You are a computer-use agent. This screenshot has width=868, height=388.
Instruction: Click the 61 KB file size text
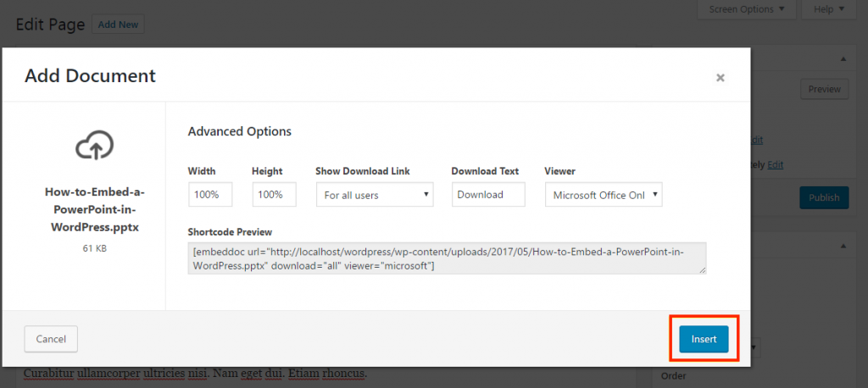(x=95, y=248)
